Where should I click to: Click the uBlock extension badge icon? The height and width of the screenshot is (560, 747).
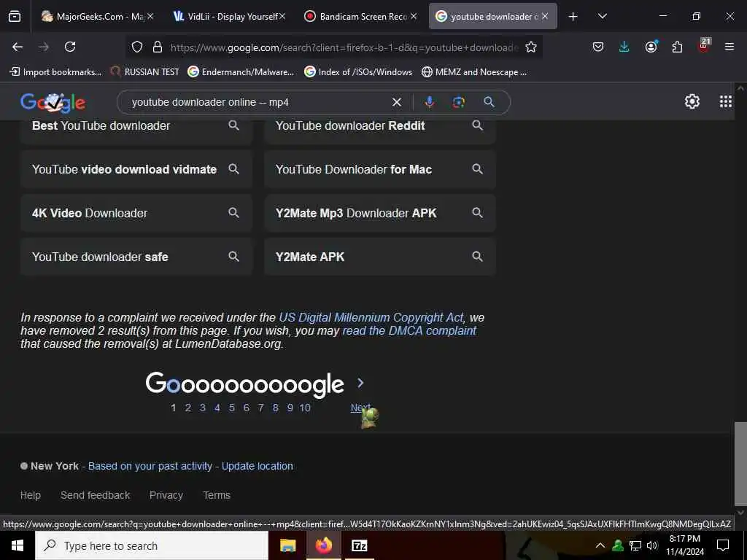704,46
